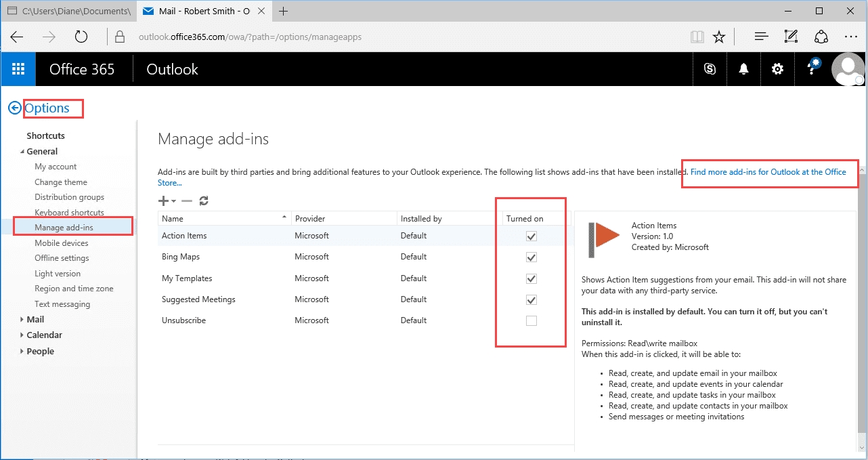The width and height of the screenshot is (868, 460).
Task: Switch to the Documents file tab
Action: tap(68, 11)
